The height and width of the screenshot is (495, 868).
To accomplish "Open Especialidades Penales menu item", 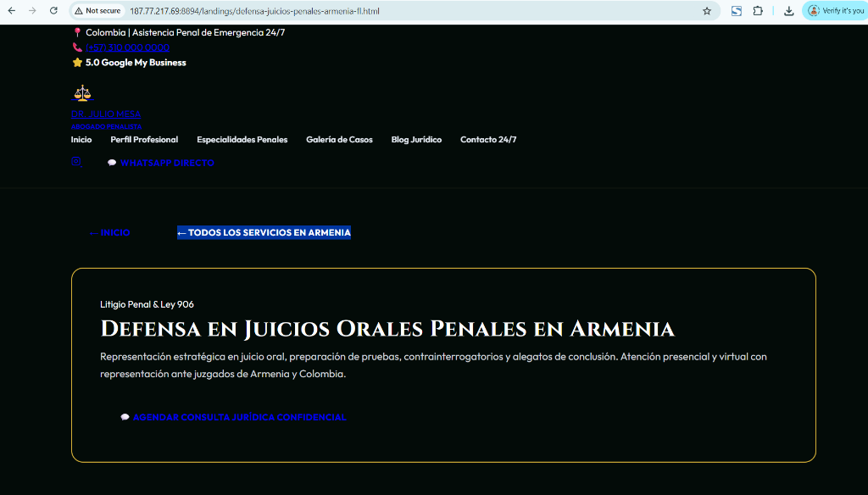I will [x=242, y=140].
